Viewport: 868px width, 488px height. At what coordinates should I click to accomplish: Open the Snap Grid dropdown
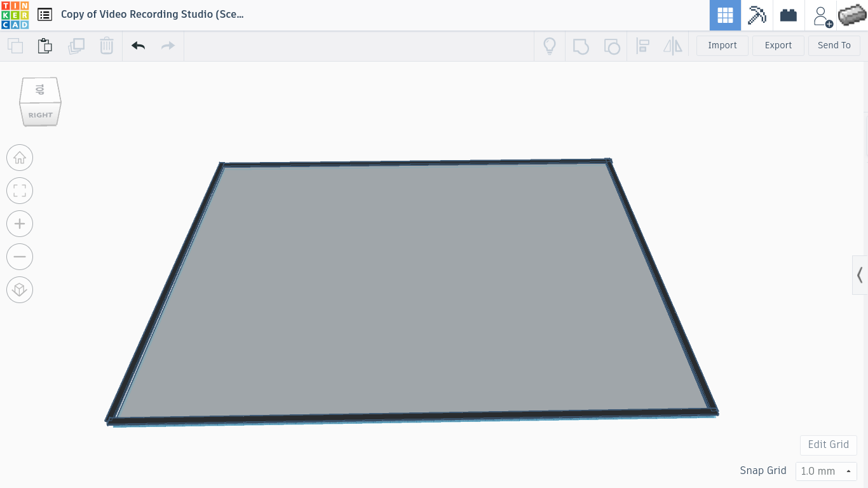pos(826,471)
